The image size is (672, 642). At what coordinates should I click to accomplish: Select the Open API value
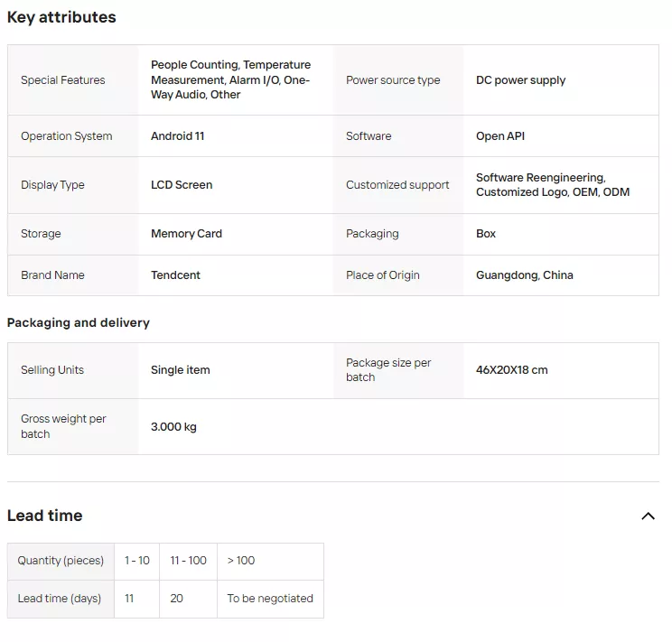point(500,135)
